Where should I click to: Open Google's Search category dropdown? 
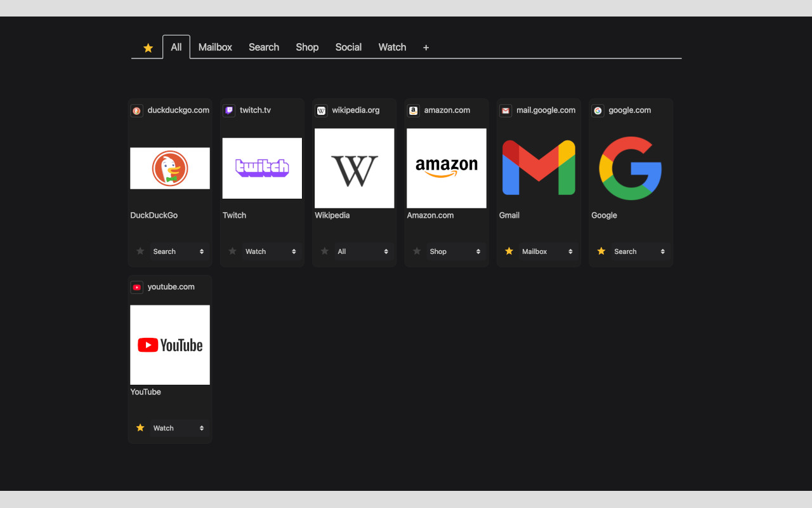(639, 251)
